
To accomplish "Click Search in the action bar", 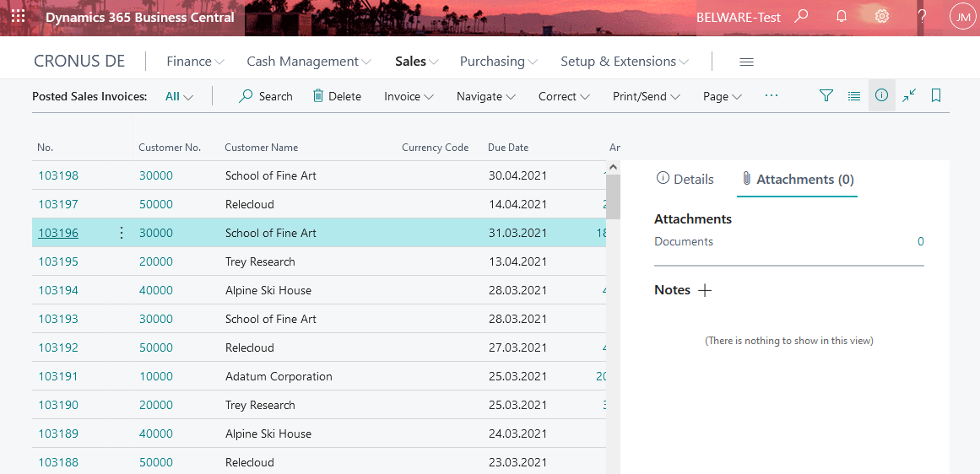I will (x=266, y=96).
